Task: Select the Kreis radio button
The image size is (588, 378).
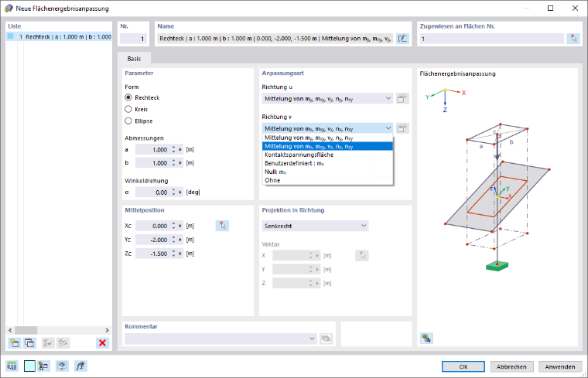Action: pos(128,109)
